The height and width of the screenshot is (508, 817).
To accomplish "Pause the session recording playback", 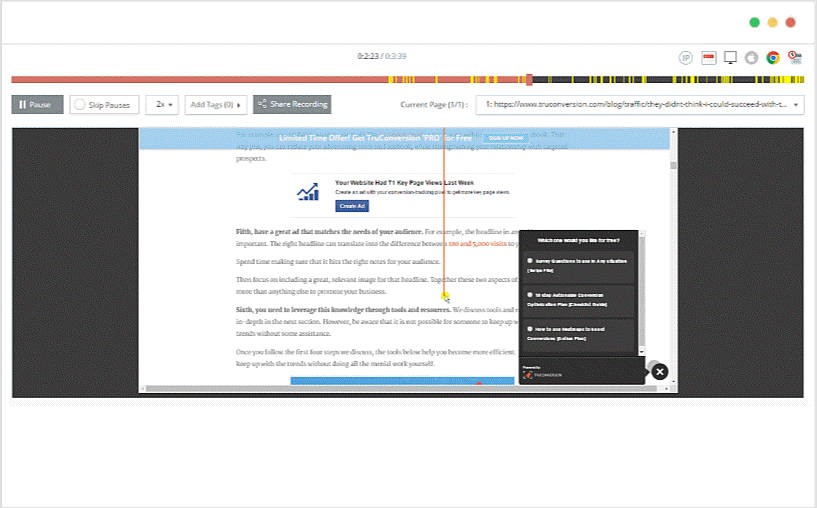I will point(37,104).
